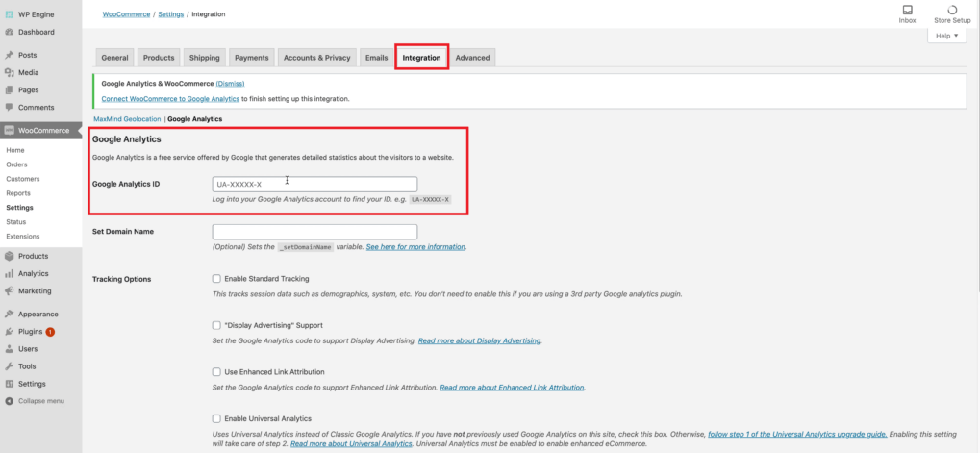
Task: Click See here for more information link
Action: click(x=415, y=247)
